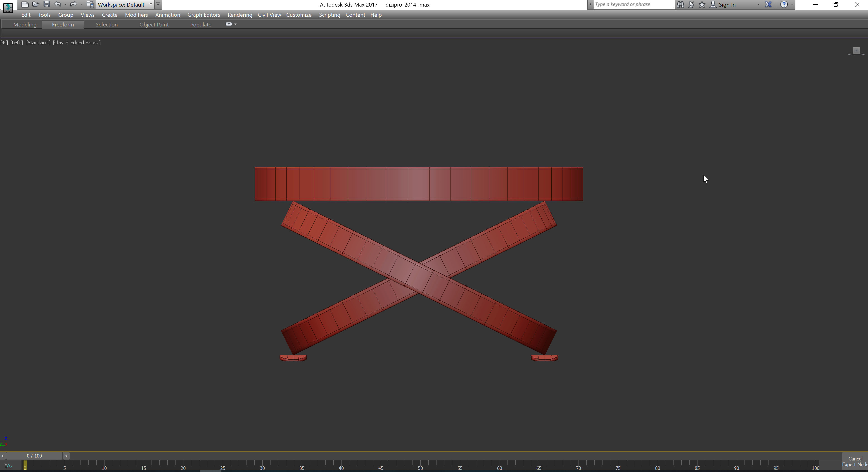Viewport: 868px width, 472px height.
Task: Toggle the ribbon minimize button
Action: coord(229,24)
